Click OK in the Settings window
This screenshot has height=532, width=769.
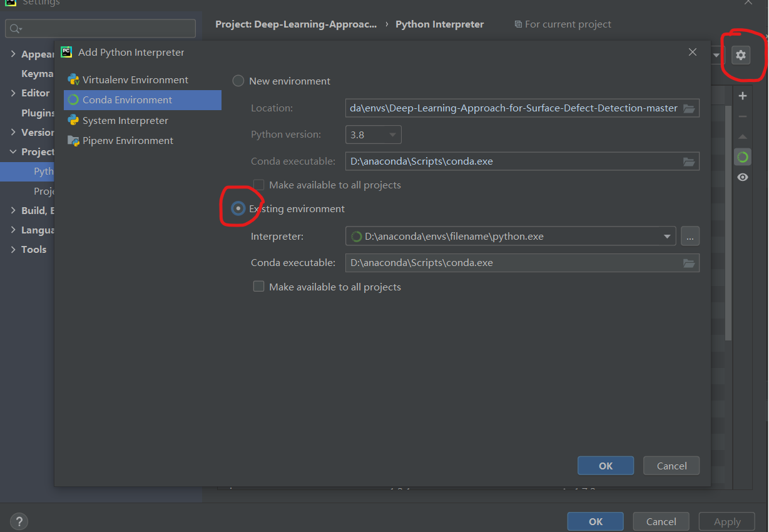coord(596,521)
